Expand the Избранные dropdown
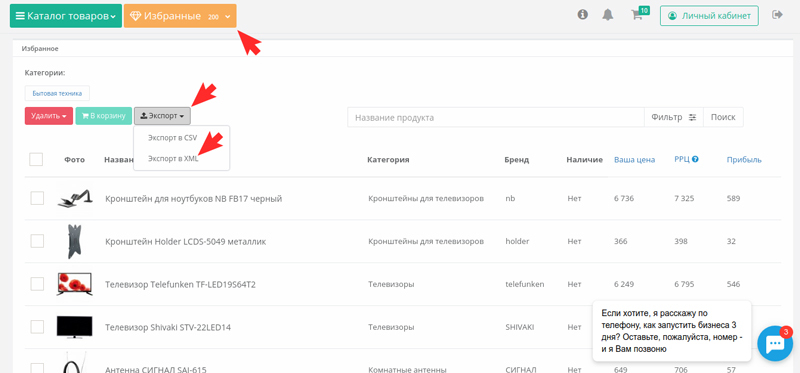 click(x=180, y=16)
